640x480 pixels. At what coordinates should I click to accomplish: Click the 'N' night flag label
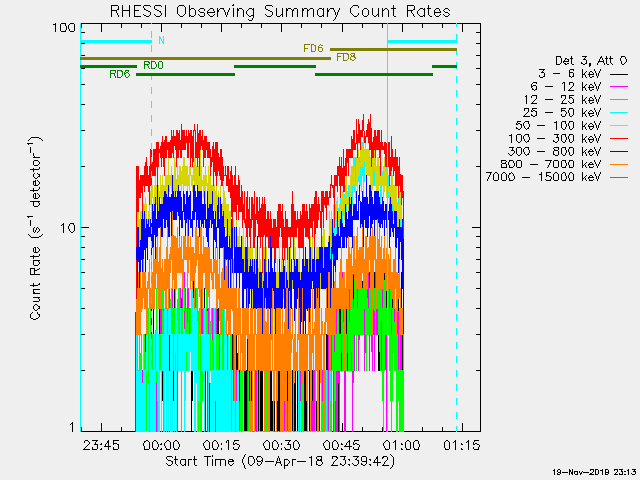161,40
